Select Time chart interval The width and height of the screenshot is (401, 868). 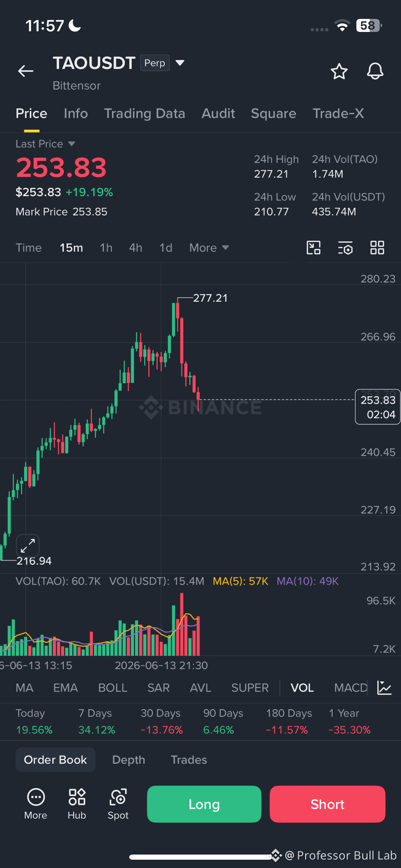pyautogui.click(x=29, y=248)
